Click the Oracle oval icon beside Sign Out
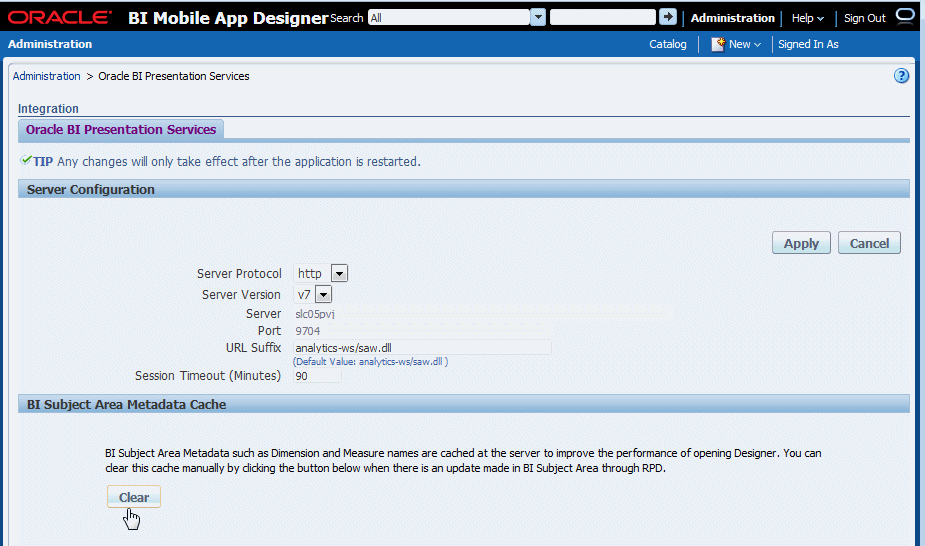Screen dimensions: 925x546 (905, 16)
